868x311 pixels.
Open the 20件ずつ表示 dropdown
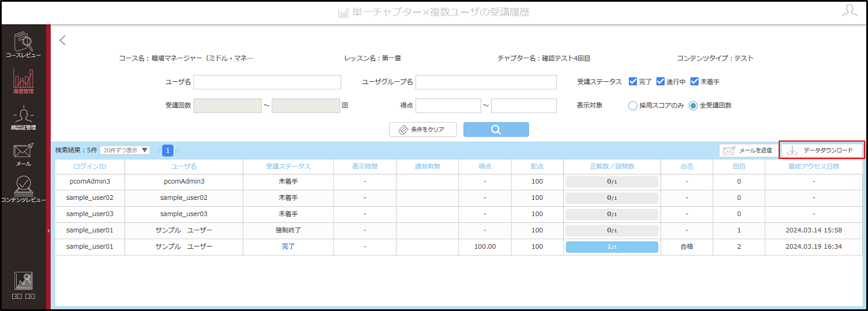tap(124, 150)
